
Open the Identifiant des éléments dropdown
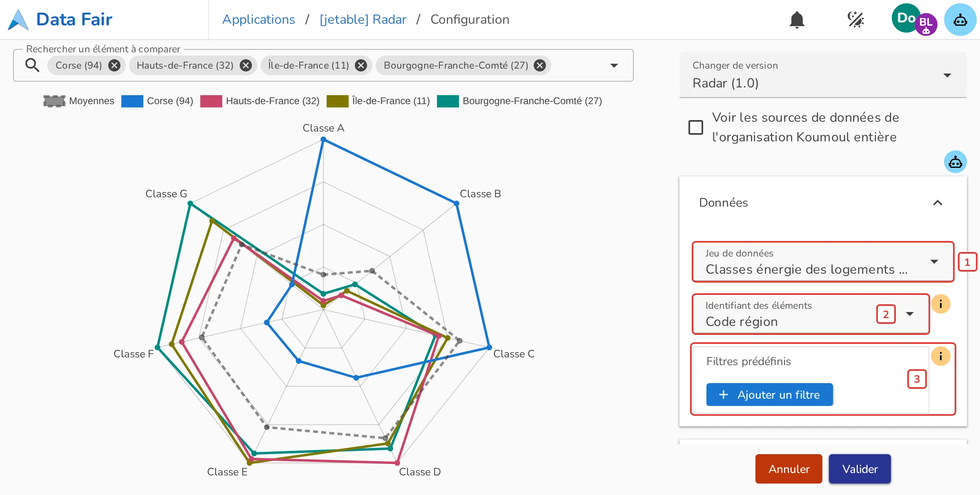click(811, 314)
